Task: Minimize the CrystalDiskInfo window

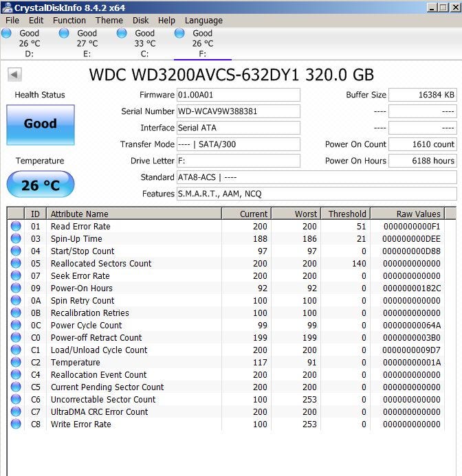Action: pos(432,8)
